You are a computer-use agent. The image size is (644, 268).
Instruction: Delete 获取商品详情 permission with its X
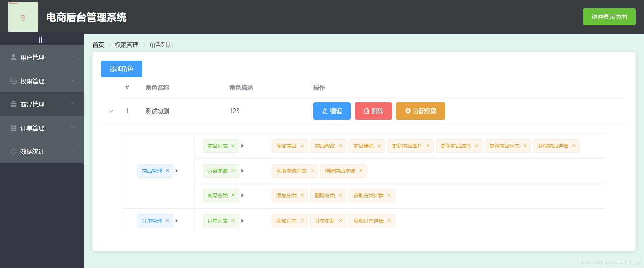[x=574, y=146]
